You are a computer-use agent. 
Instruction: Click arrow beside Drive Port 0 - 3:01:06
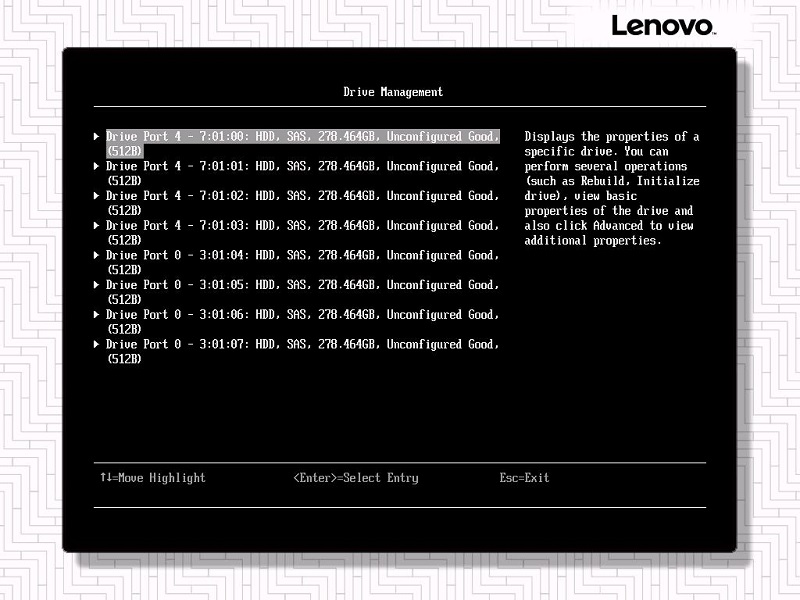tap(97, 315)
